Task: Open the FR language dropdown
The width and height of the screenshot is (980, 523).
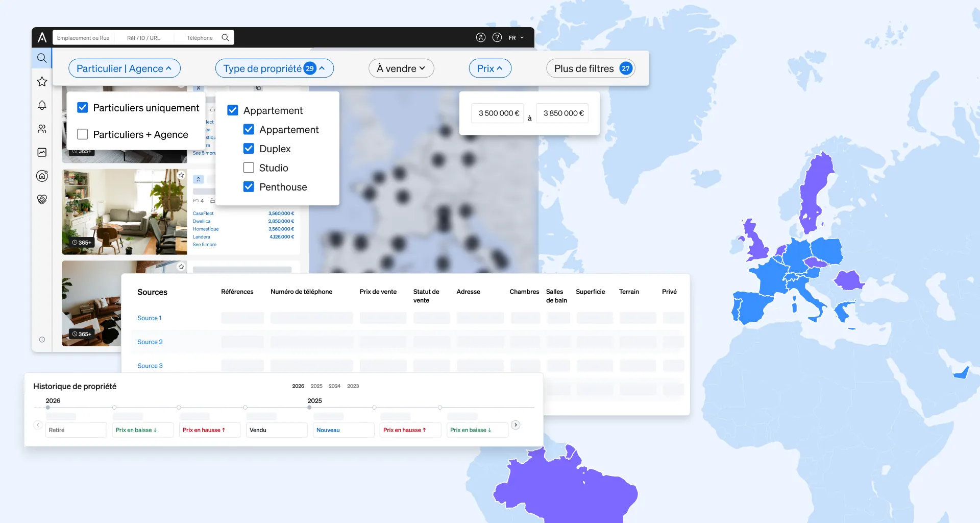Action: pyautogui.click(x=516, y=38)
